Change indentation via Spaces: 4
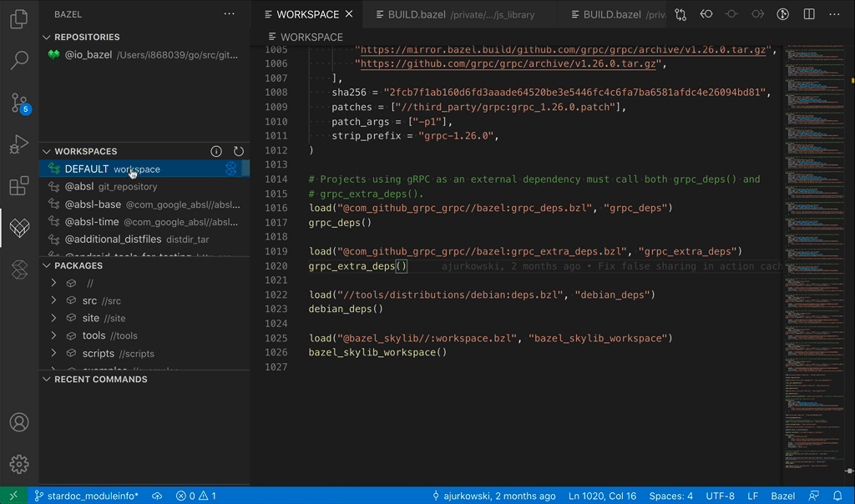Screen dimensions: 855x504 tap(670, 496)
